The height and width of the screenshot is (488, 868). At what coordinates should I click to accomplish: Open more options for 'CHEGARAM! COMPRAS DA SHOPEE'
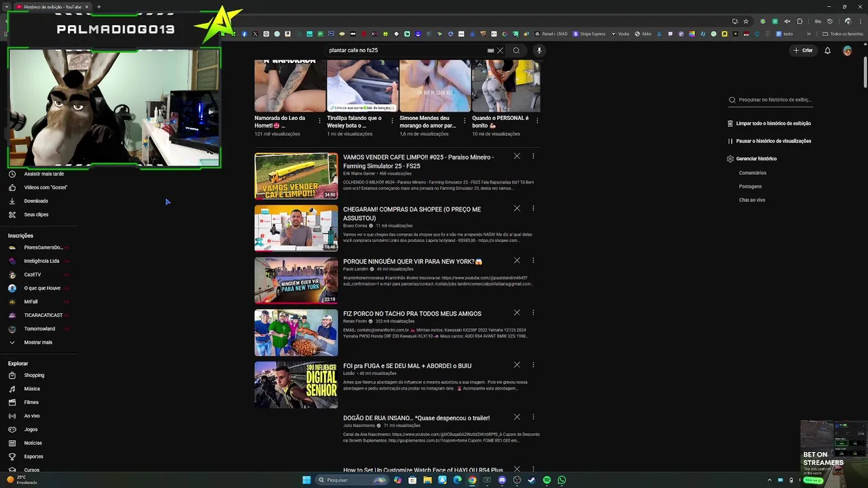tap(533, 208)
